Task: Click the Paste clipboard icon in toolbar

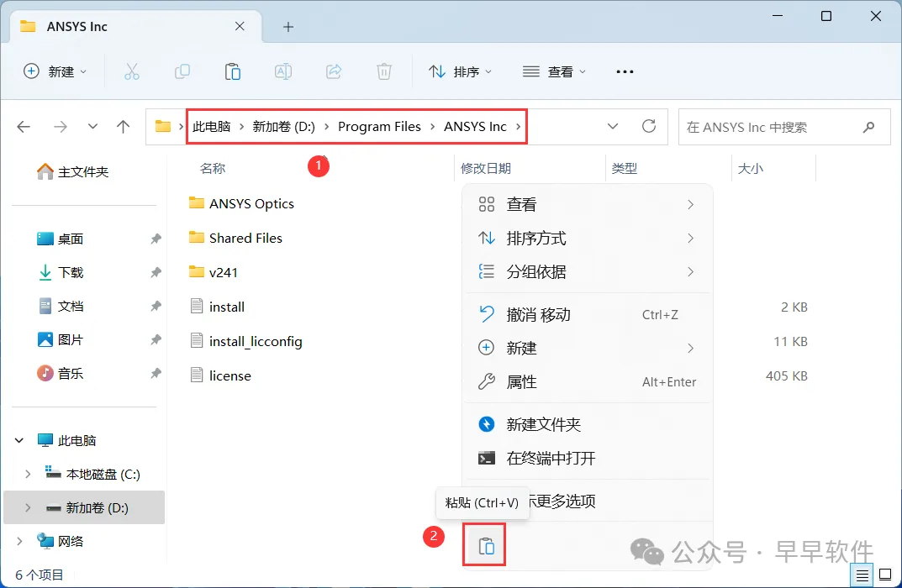Action: pyautogui.click(x=233, y=72)
